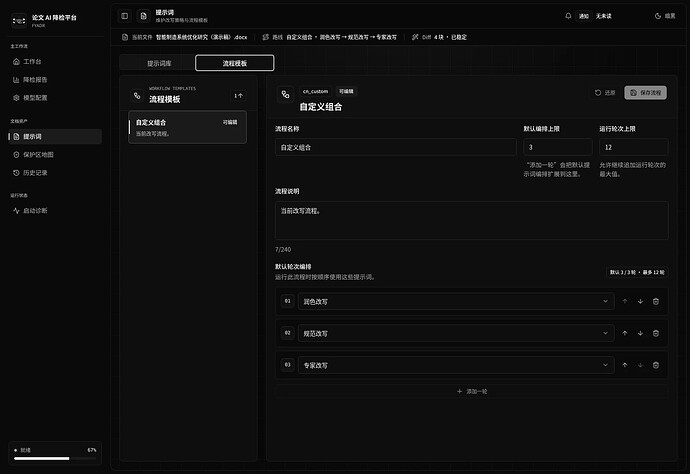Click the notification bell icon
The height and width of the screenshot is (474, 690).
click(568, 16)
